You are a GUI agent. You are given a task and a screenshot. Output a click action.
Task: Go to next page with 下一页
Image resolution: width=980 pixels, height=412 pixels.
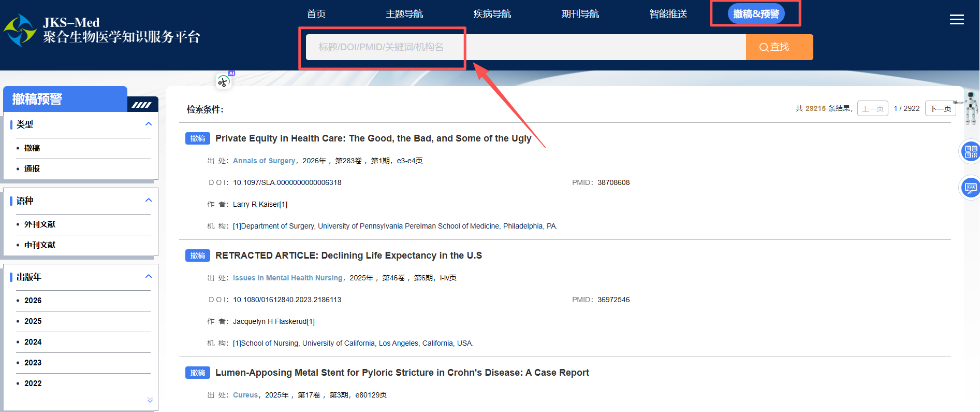[x=940, y=108]
